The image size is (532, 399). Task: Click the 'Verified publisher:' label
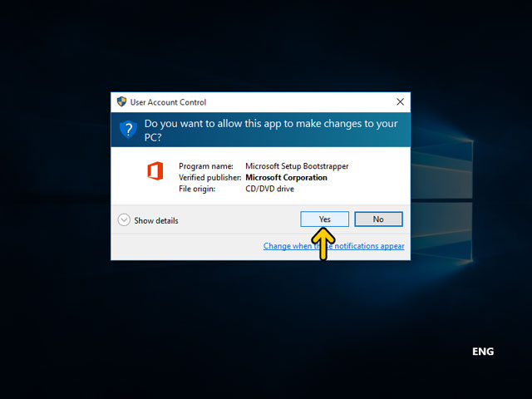pyautogui.click(x=210, y=177)
